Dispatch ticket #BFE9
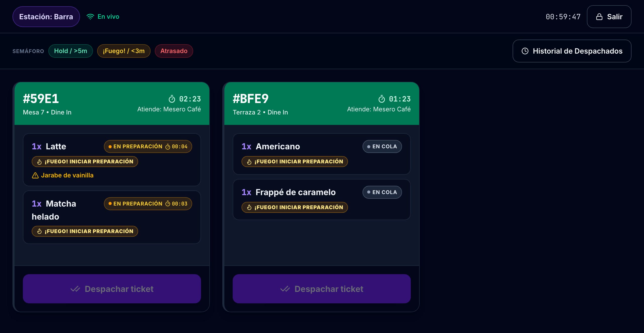 pos(322,289)
